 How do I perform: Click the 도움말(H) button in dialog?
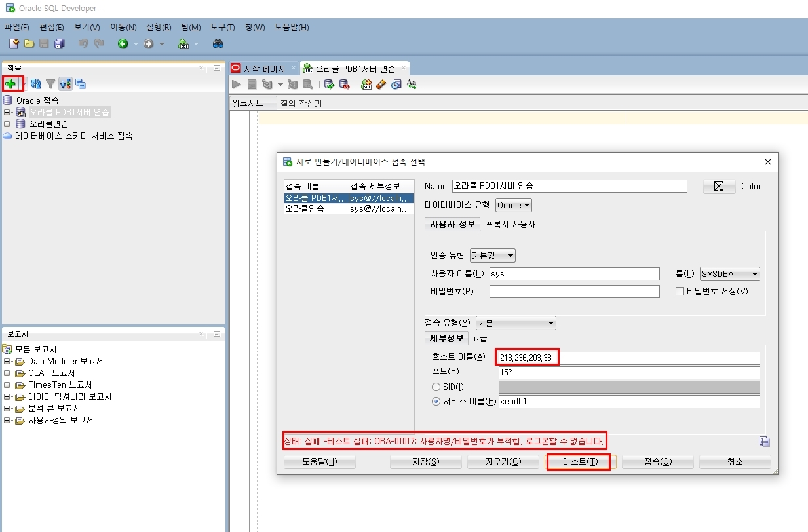click(320, 462)
